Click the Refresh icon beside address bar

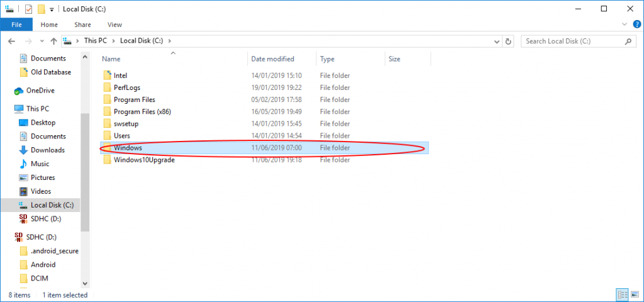[x=508, y=41]
